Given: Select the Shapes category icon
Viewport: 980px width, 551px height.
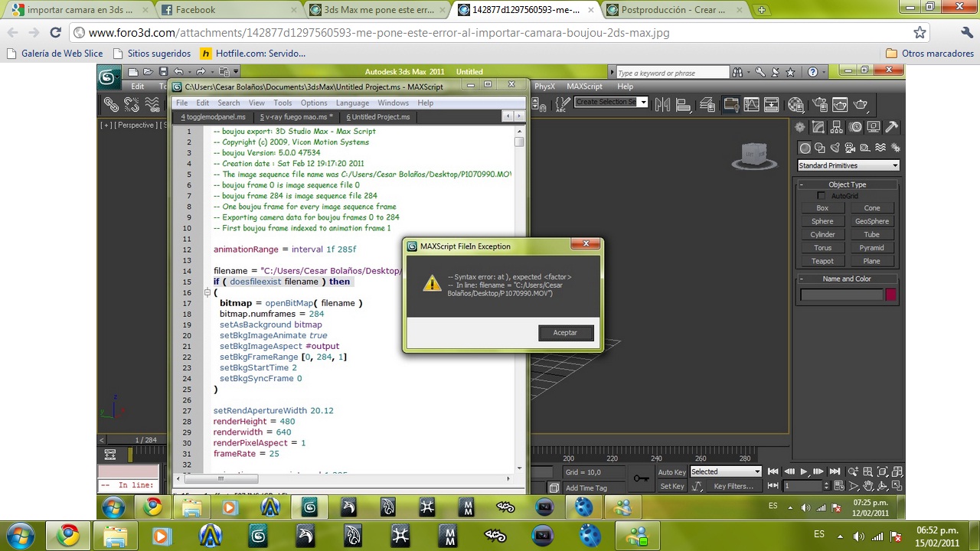Looking at the screenshot, I should (820, 148).
